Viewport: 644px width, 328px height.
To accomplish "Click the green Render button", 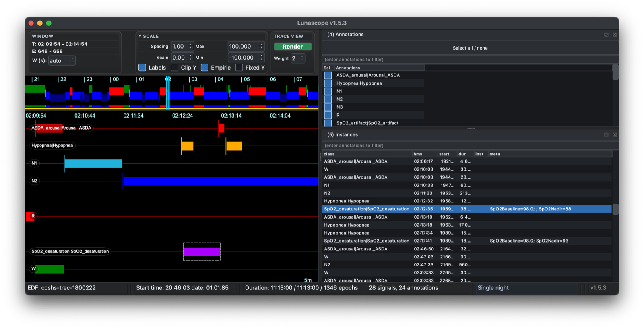I will (x=293, y=47).
